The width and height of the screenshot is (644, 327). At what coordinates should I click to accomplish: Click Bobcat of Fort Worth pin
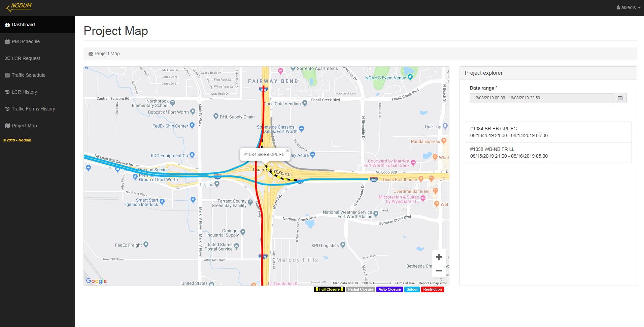[x=193, y=111]
